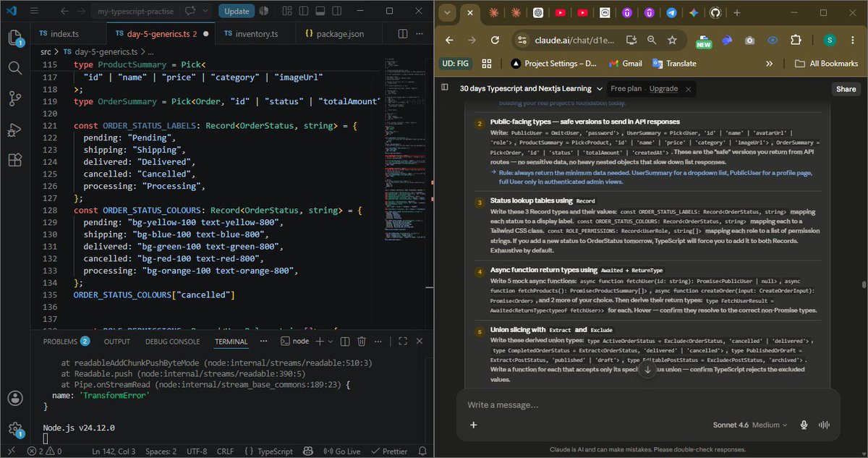Open VS Code remote window indicator

tap(12, 451)
